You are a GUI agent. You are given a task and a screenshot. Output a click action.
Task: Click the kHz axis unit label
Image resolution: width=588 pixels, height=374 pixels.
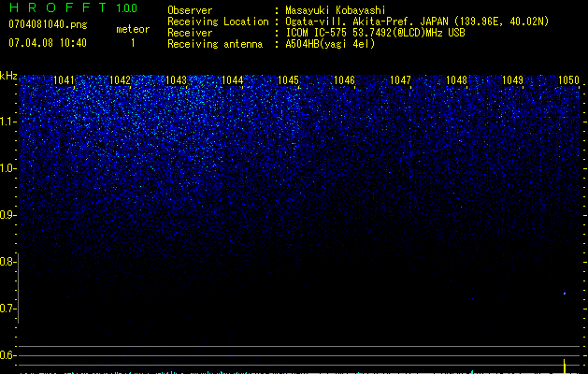[8, 76]
